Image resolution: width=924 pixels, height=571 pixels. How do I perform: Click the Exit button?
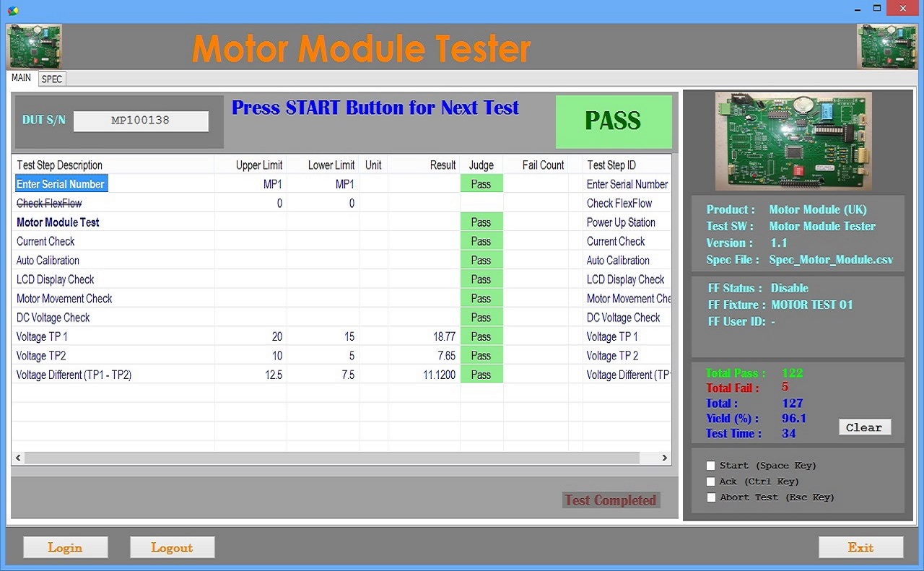[860, 546]
